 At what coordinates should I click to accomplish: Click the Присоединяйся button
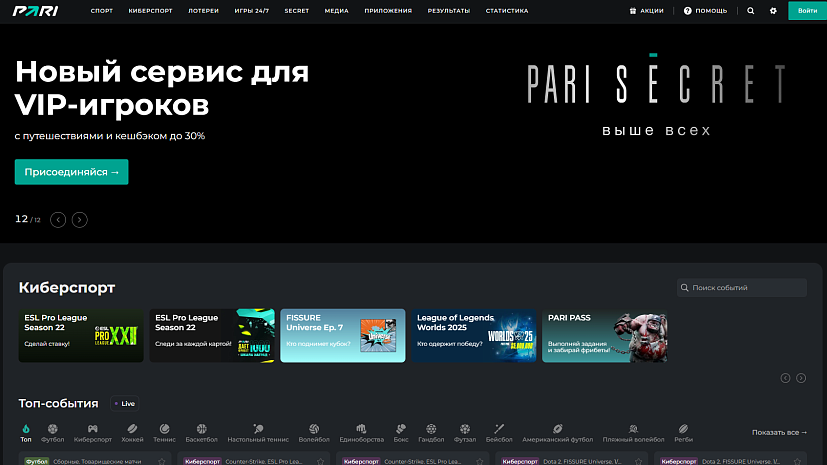(71, 172)
